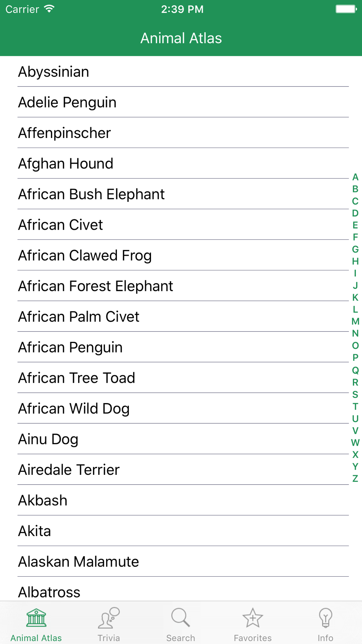Screen dimensions: 362x644
Task: Jump to letter S in index
Action: 355,394
